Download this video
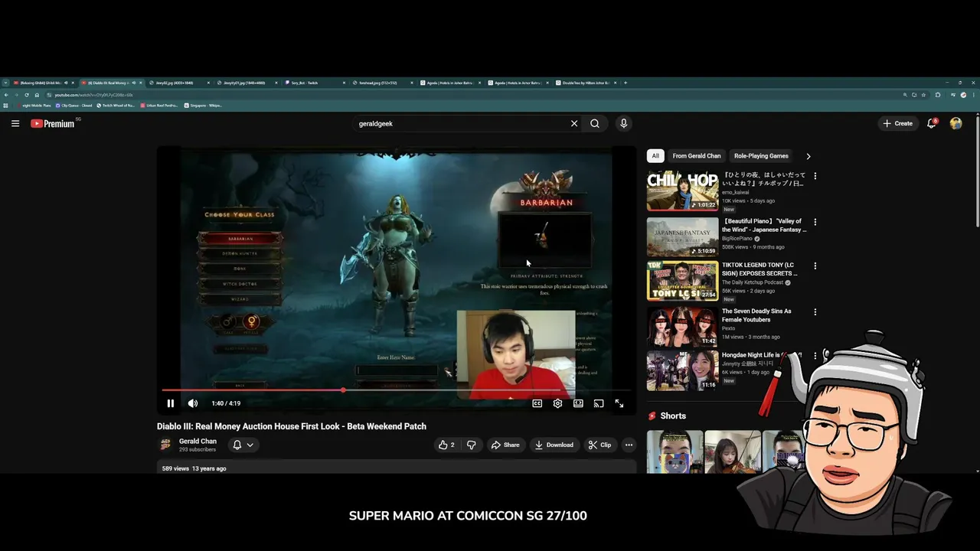The image size is (980, 551). coord(554,445)
